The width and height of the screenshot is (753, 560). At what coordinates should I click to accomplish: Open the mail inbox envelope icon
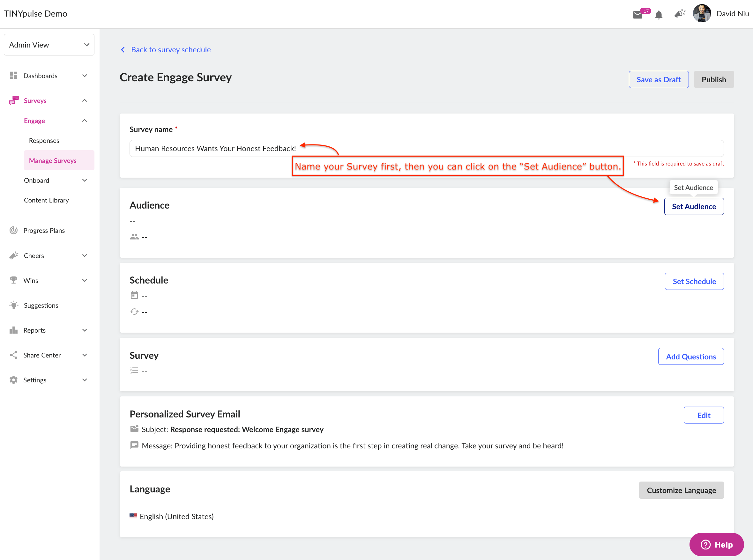tap(637, 15)
